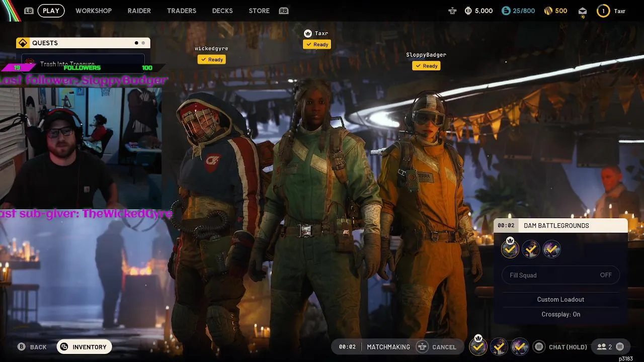
Task: Click the crown icon above Taxr
Action: tap(307, 33)
